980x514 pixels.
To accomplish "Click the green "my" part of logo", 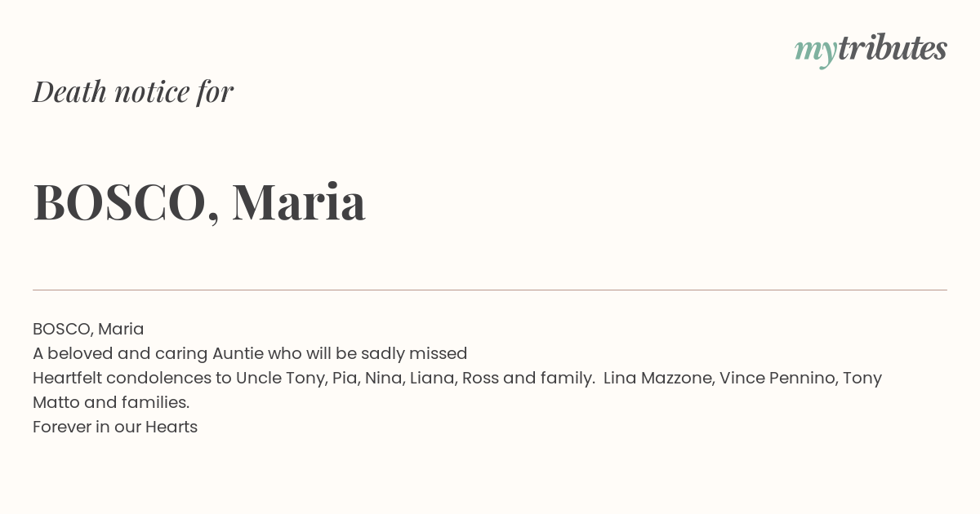I will point(816,52).
